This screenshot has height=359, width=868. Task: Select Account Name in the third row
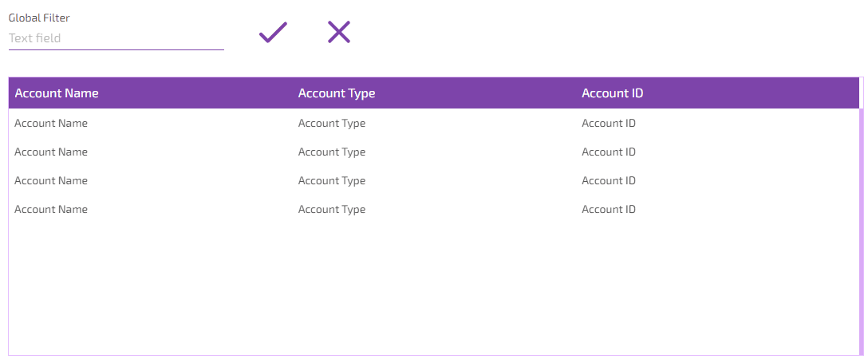[x=51, y=181]
